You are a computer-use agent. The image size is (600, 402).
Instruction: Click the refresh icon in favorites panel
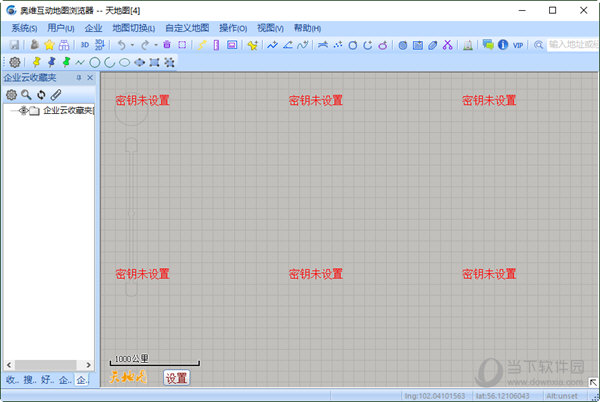coord(41,94)
